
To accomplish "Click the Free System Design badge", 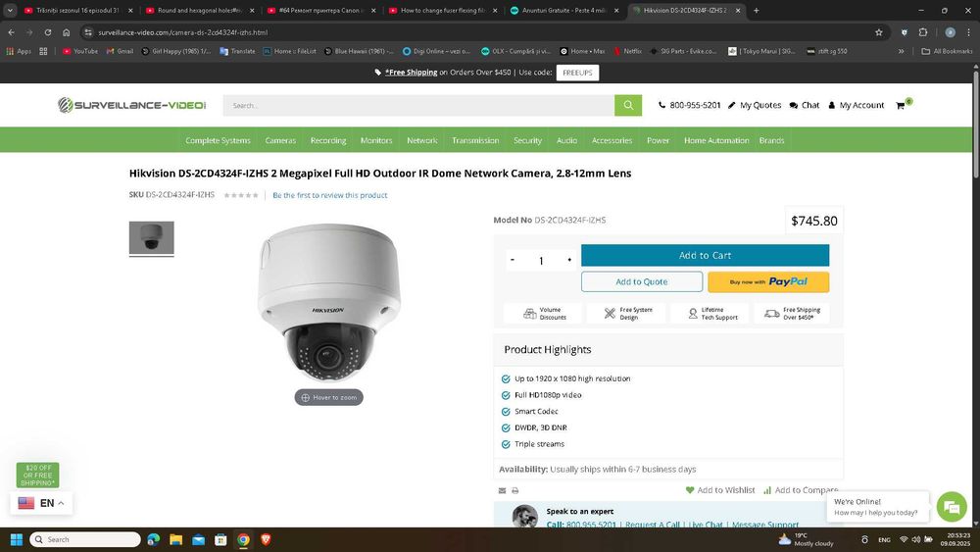I will click(627, 313).
